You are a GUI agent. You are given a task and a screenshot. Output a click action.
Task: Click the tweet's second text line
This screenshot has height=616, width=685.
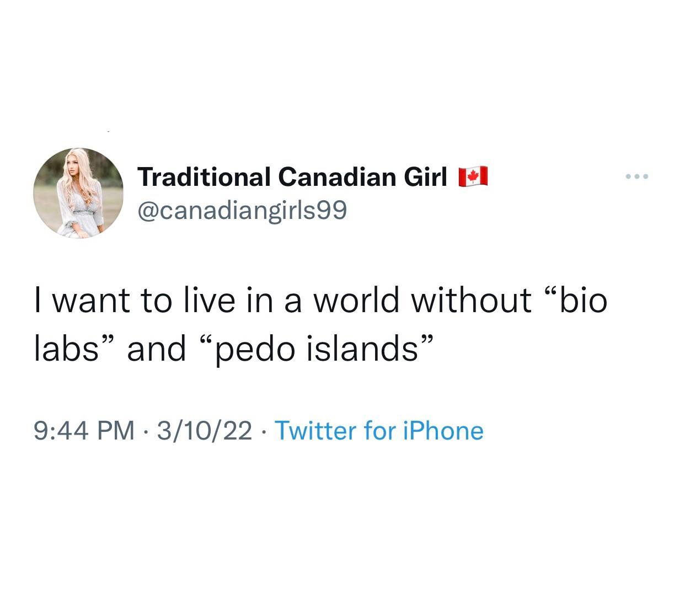232,349
